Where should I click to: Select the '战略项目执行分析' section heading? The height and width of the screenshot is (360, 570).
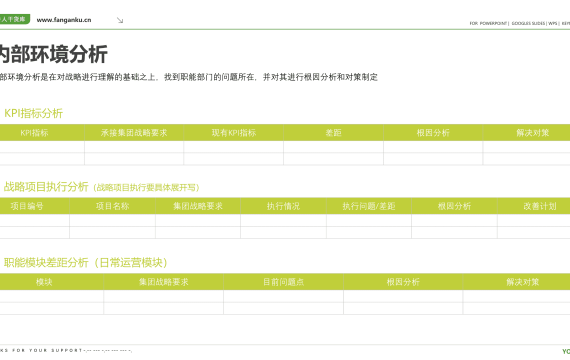tap(46, 187)
